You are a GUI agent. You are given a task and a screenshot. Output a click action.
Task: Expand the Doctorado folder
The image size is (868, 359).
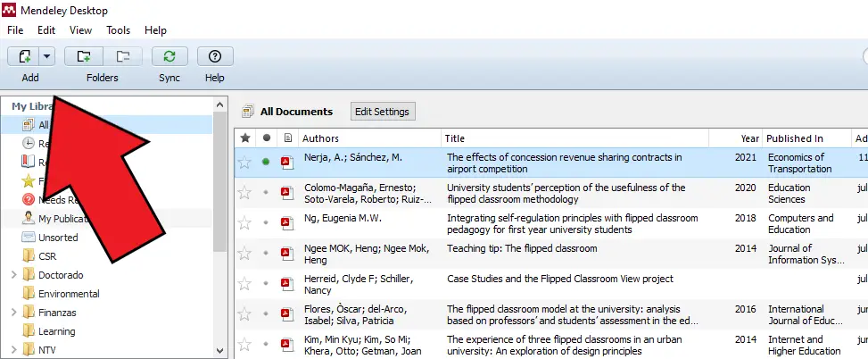click(14, 275)
